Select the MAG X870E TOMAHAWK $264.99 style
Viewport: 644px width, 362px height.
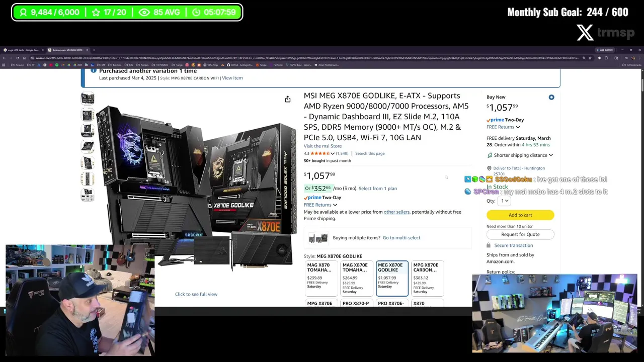tap(357, 278)
